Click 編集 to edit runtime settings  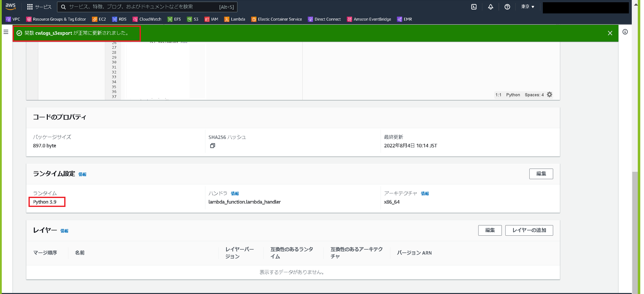541,174
